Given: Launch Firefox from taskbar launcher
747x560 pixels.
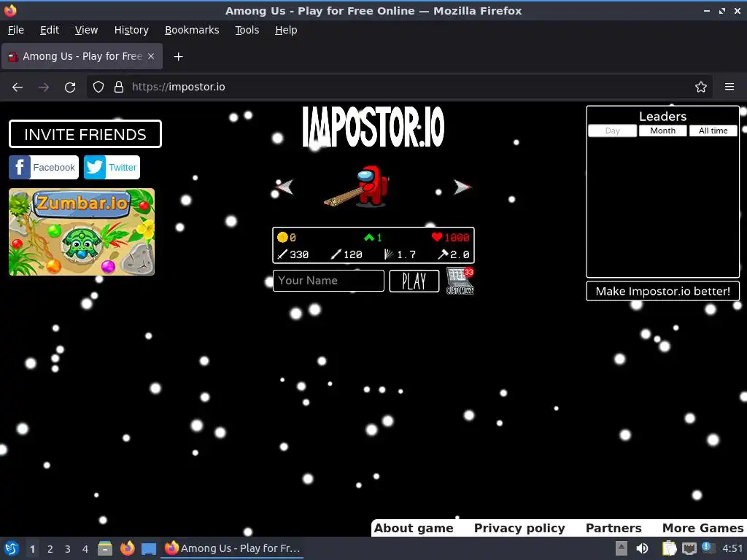Looking at the screenshot, I should coord(127,548).
